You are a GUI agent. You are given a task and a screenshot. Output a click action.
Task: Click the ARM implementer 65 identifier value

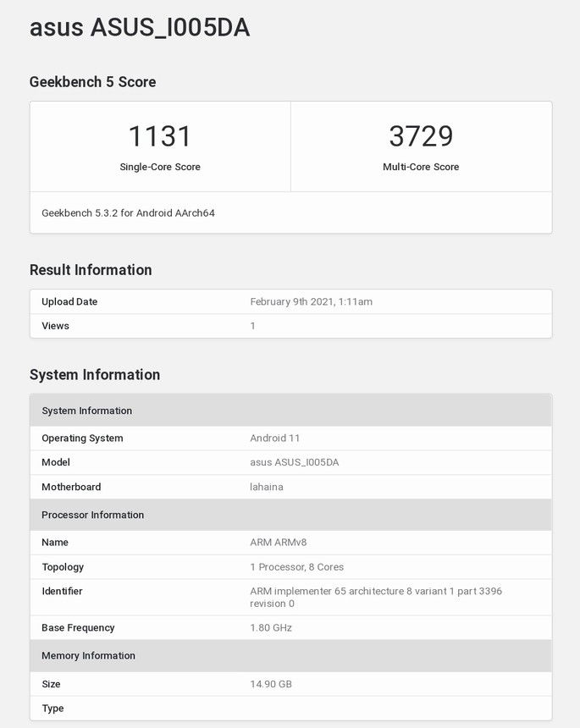click(x=376, y=597)
